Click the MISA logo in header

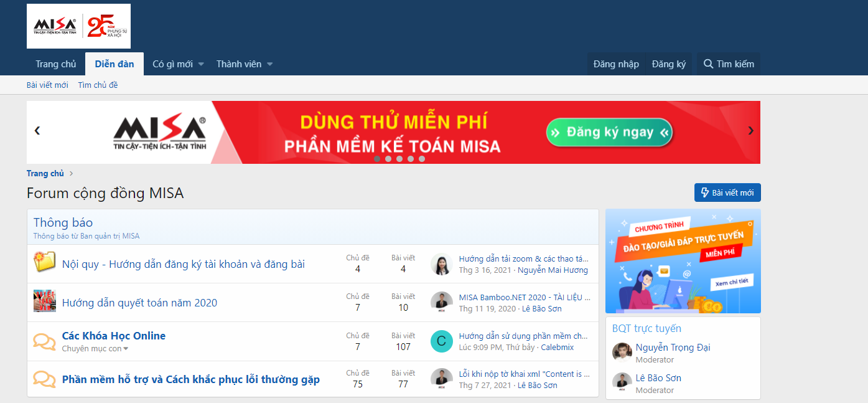(x=78, y=26)
